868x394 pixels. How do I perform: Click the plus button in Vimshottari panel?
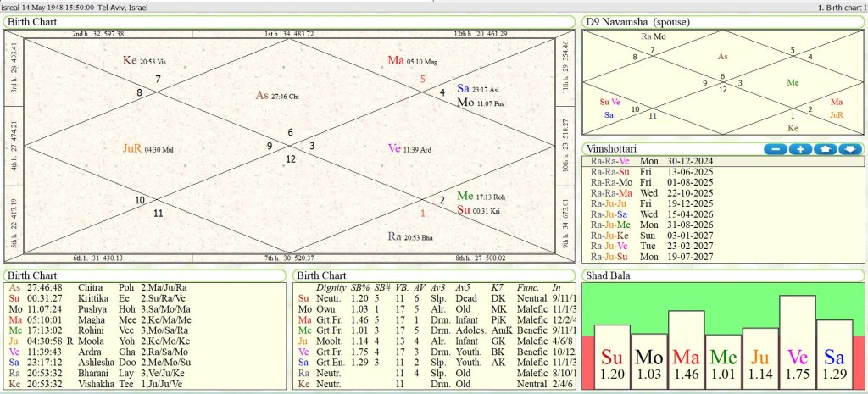(800, 148)
